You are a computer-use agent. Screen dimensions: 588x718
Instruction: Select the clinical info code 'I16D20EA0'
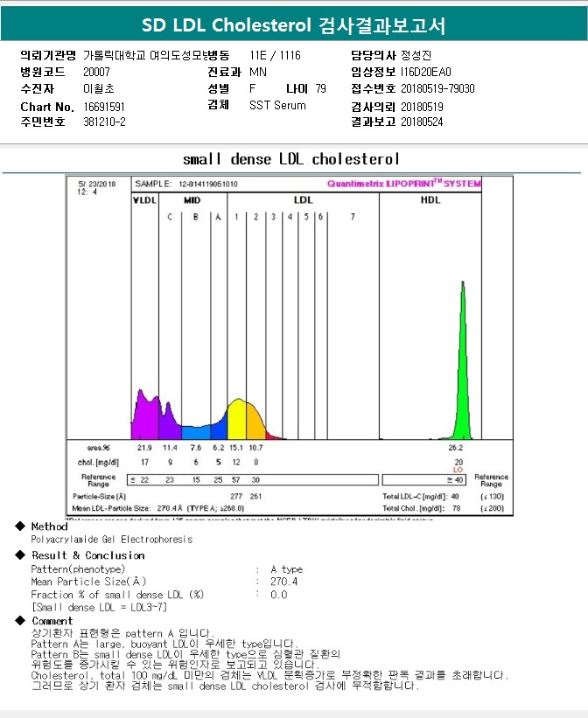[x=426, y=72]
